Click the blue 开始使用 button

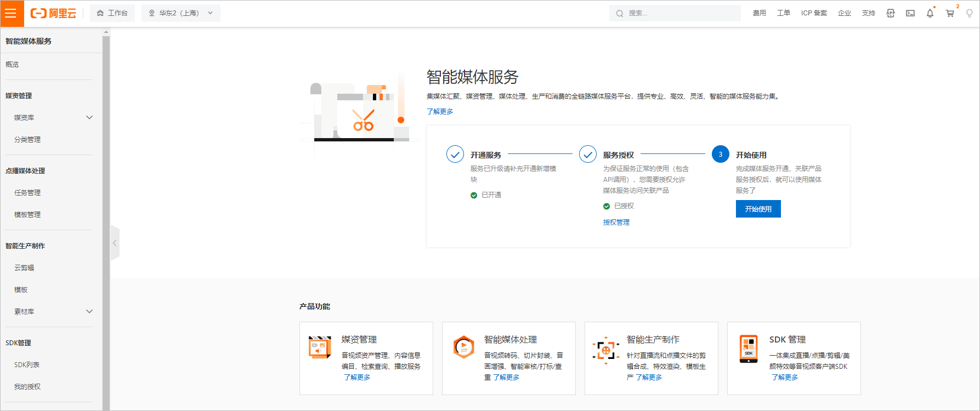click(758, 209)
